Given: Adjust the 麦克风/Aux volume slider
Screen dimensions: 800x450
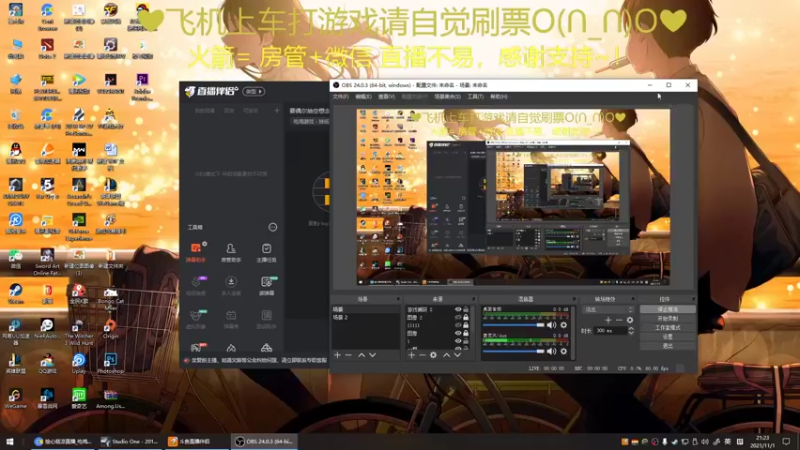Looking at the screenshot, I should pyautogui.click(x=514, y=351).
